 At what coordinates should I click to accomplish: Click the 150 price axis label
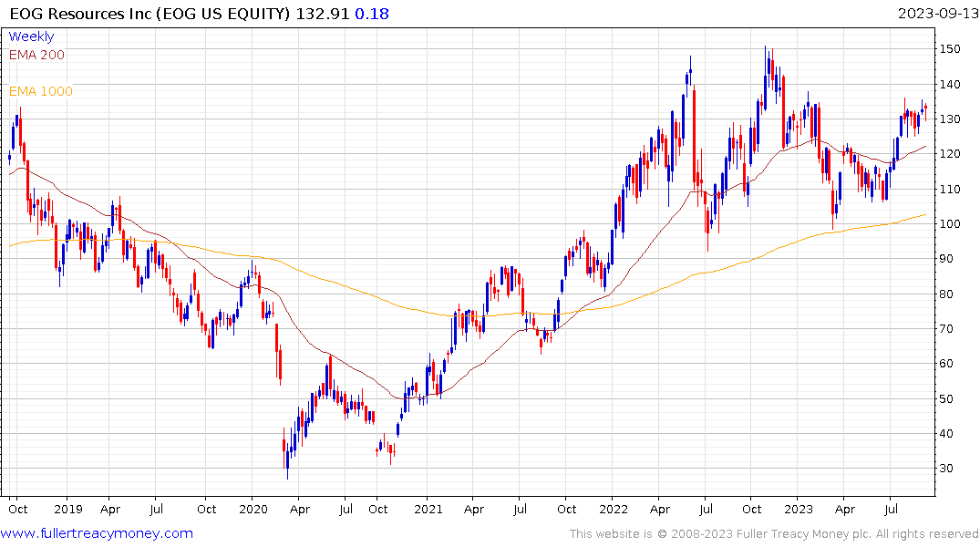[950, 48]
